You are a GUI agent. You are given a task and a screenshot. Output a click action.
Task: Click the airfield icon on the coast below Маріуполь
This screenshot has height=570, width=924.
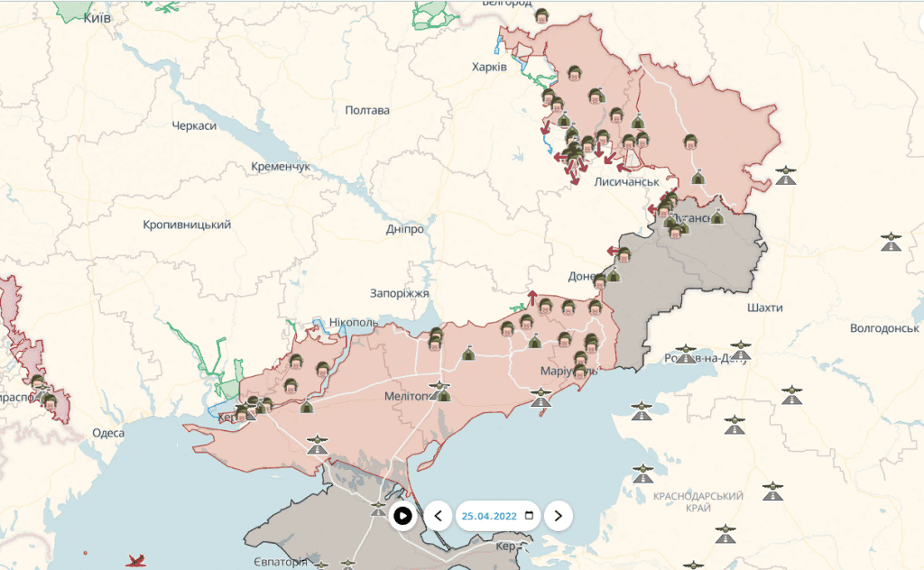(541, 398)
